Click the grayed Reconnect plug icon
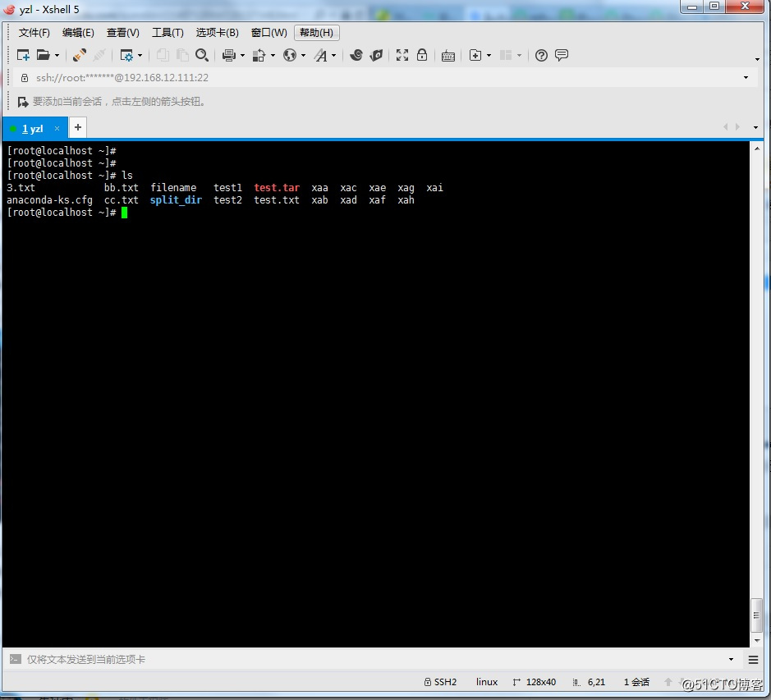Viewport: 771px width, 700px height. [x=99, y=55]
